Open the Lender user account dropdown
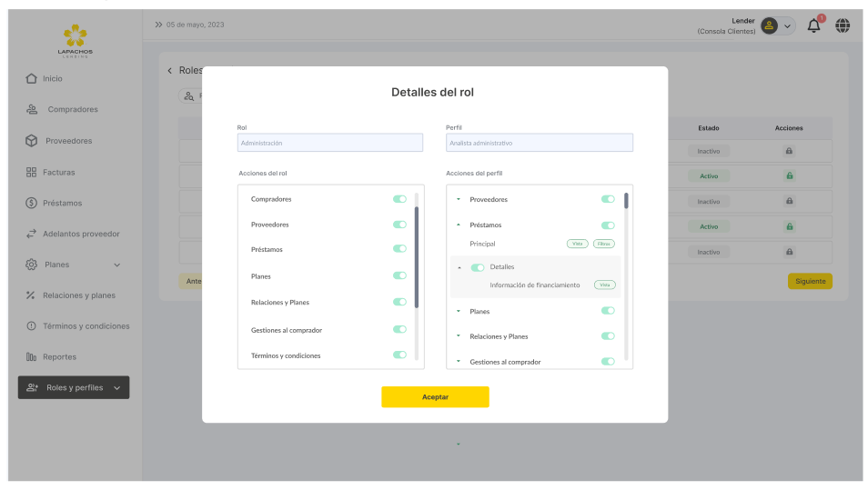The image size is (868, 490). [x=777, y=25]
